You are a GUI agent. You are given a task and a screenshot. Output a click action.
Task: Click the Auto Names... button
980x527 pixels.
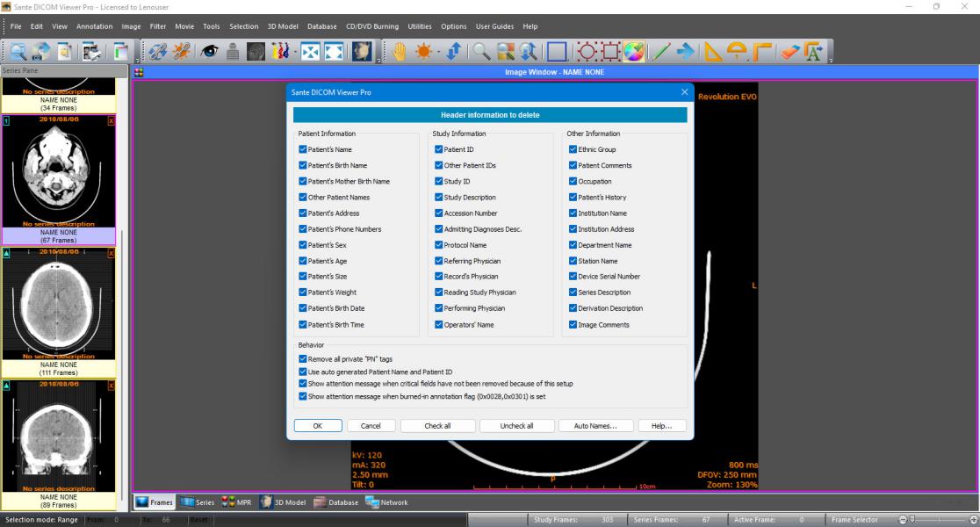pos(595,426)
